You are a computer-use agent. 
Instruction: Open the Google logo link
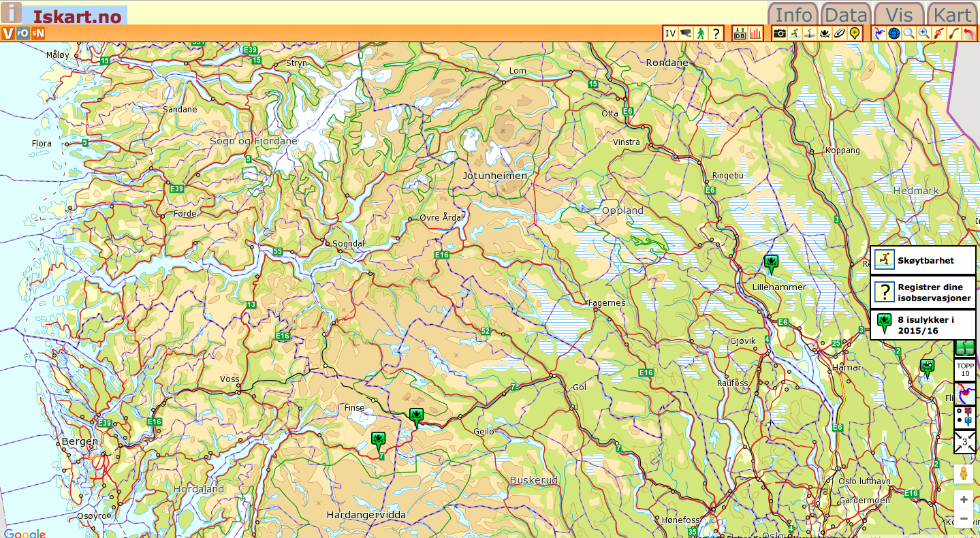[x=25, y=533]
